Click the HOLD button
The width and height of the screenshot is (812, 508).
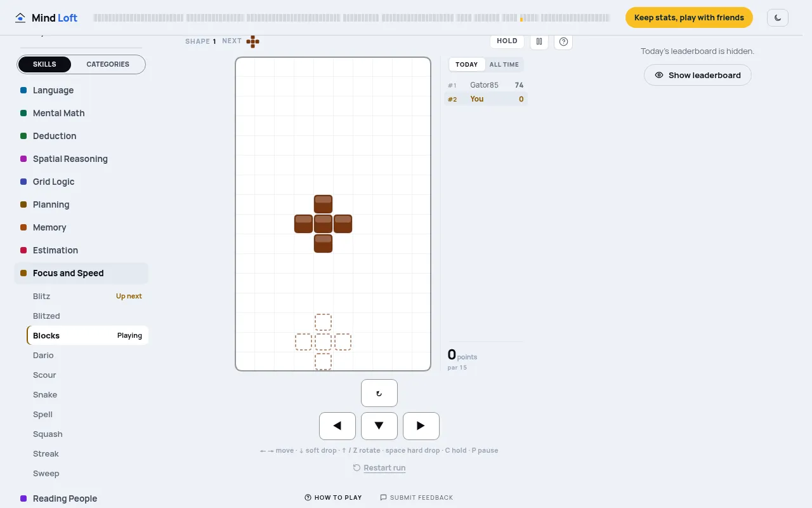507,41
